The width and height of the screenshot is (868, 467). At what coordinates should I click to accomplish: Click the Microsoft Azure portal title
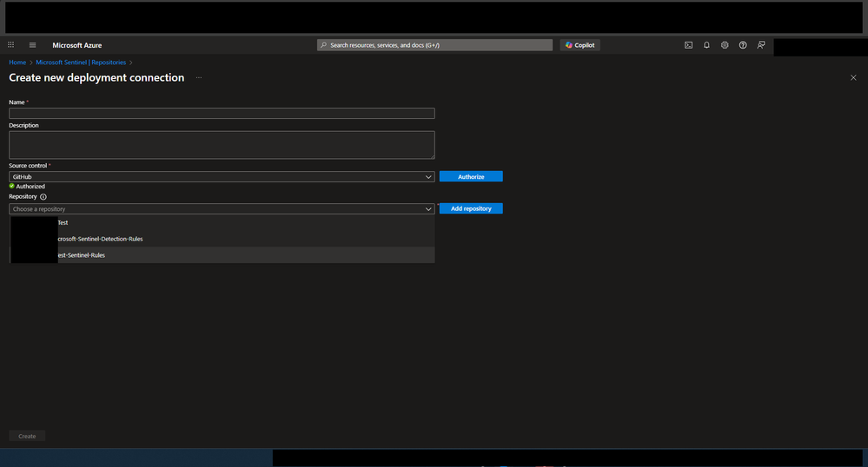point(77,45)
